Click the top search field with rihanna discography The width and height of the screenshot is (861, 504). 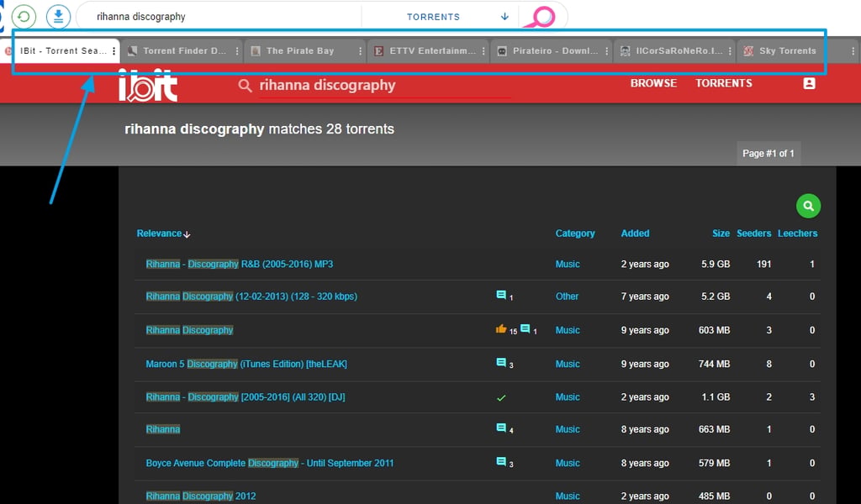(219, 17)
